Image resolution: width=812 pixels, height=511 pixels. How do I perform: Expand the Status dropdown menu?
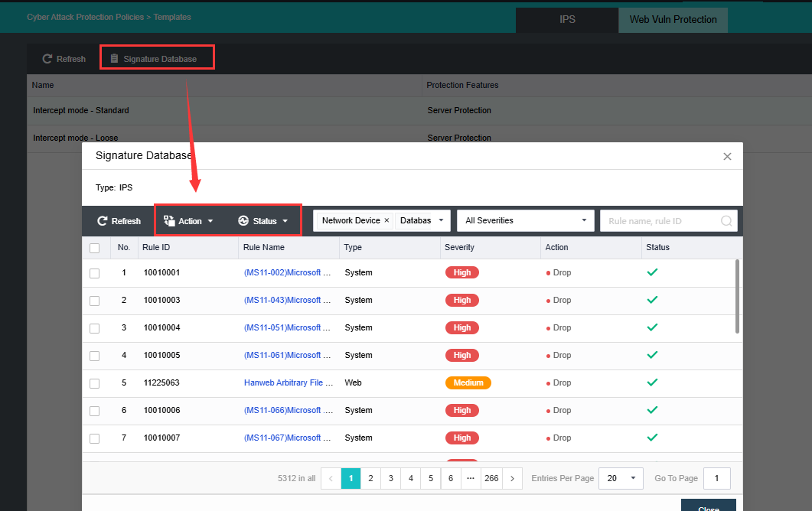pyautogui.click(x=263, y=221)
